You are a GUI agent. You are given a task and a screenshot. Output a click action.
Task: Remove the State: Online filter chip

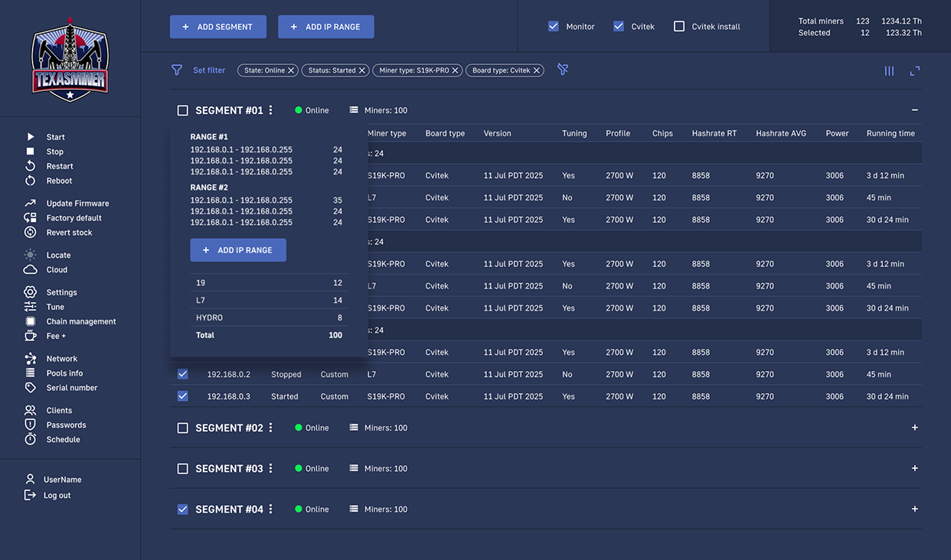(291, 70)
